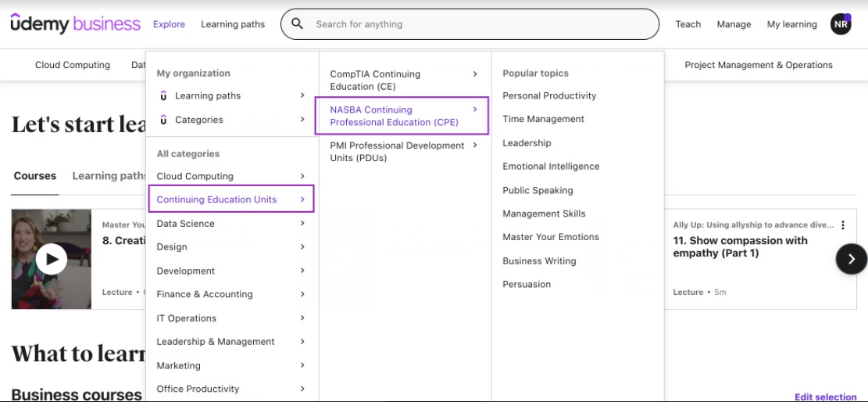
Task: Click the Udemy icon beside Learning paths
Action: tap(163, 96)
